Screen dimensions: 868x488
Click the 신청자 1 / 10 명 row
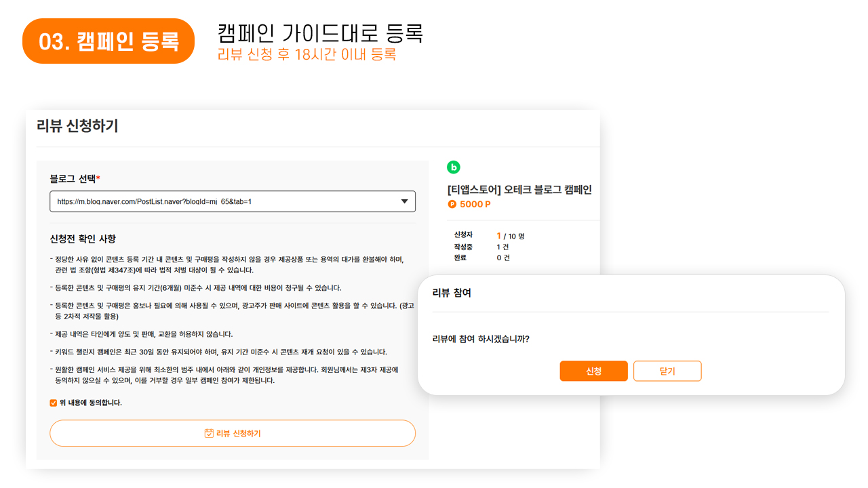(x=490, y=236)
